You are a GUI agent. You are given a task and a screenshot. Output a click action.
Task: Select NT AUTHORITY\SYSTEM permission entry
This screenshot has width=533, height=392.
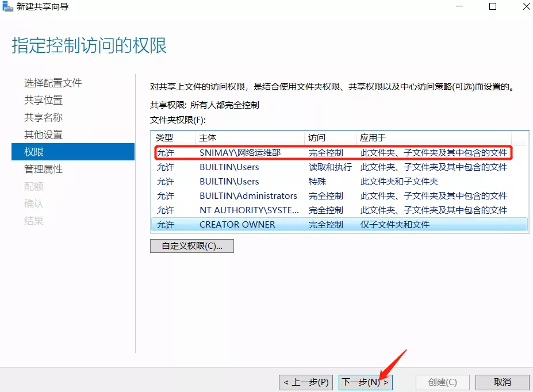point(249,210)
